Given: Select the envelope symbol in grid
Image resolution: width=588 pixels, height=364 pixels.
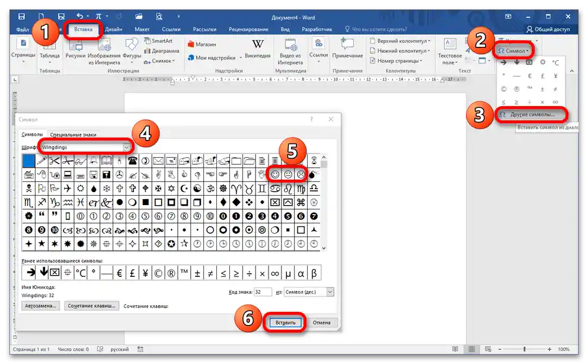Looking at the screenshot, I should coord(158,161).
